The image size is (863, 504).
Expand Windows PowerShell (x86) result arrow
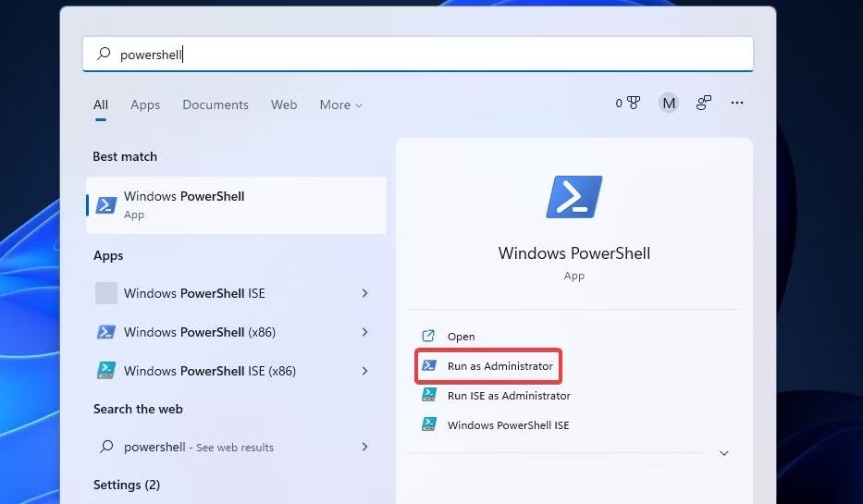coord(364,332)
